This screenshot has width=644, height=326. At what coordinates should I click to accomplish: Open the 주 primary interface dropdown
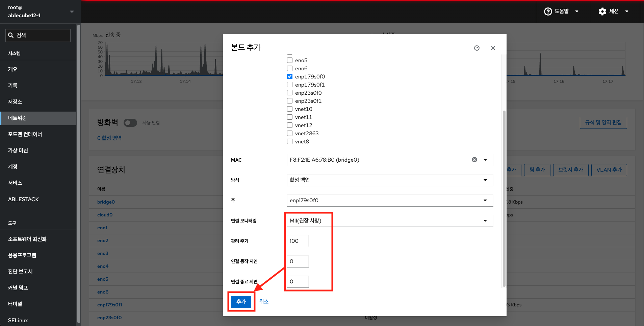[390, 200]
